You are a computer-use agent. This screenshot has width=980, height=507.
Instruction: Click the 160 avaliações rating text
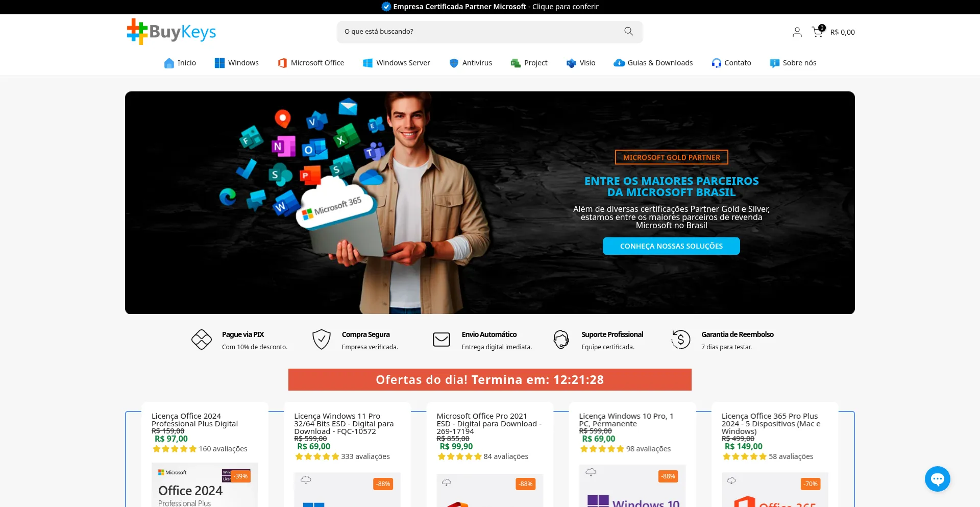[223, 449]
